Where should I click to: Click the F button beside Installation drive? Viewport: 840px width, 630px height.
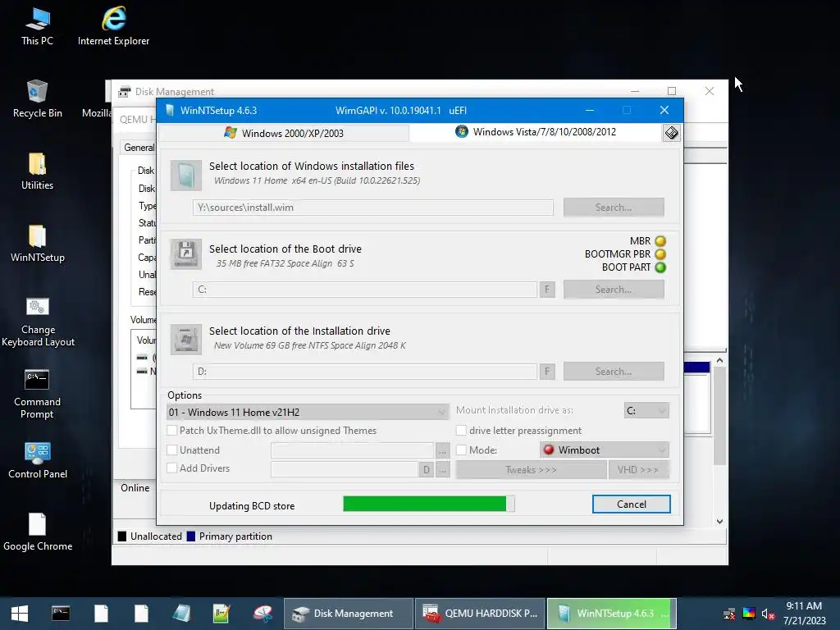click(547, 372)
